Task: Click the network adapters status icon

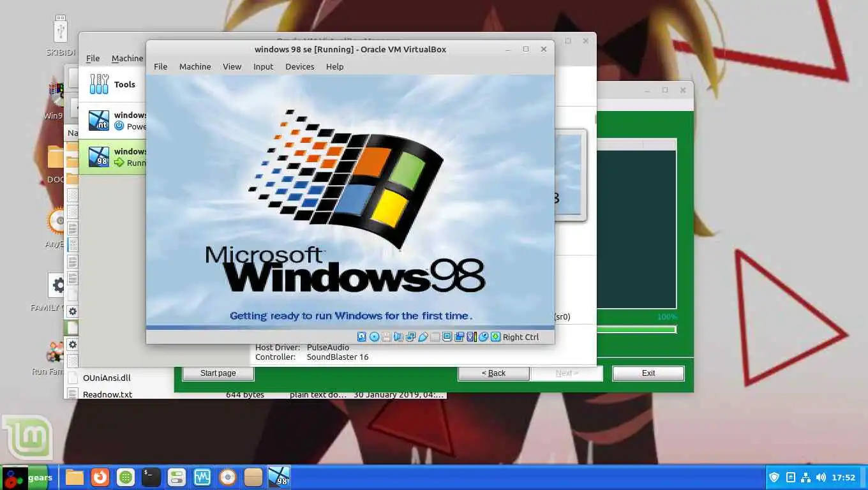Action: (x=410, y=337)
